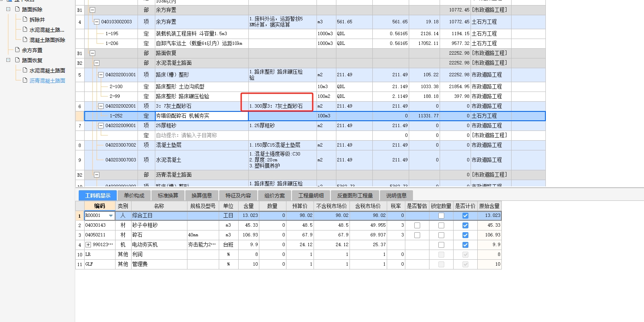Tick 是否暂估 for 碎石
The height and width of the screenshot is (322, 644).
[417, 235]
